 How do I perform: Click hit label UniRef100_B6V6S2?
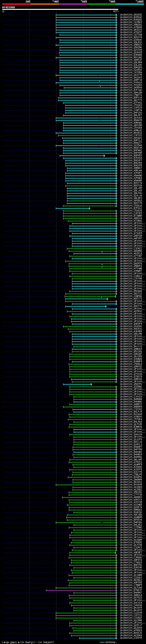click(x=131, y=133)
